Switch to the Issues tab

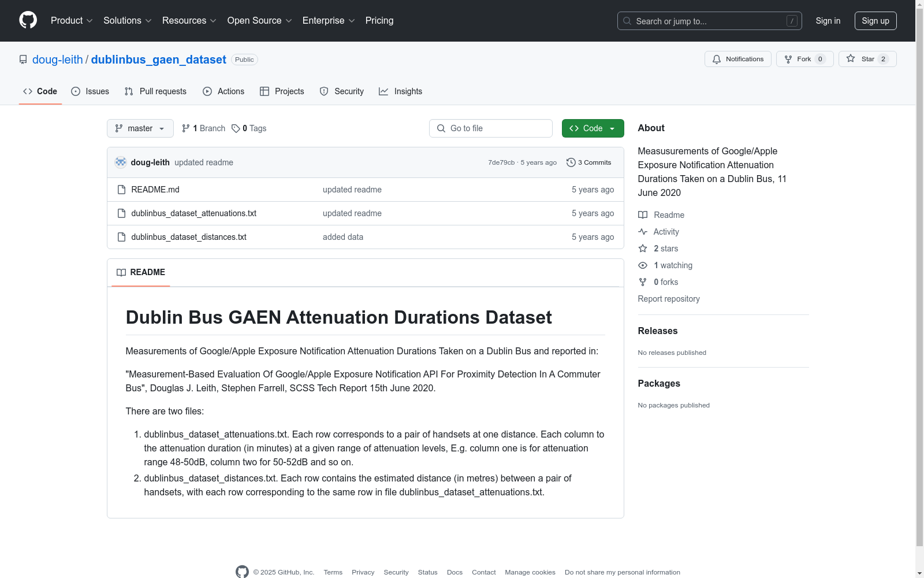click(x=90, y=91)
